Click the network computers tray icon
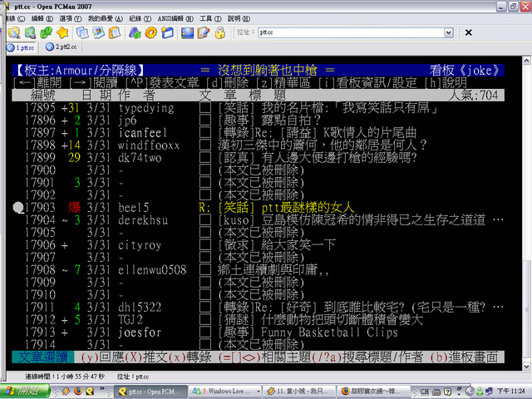The height and width of the screenshot is (399, 532). coord(489,392)
